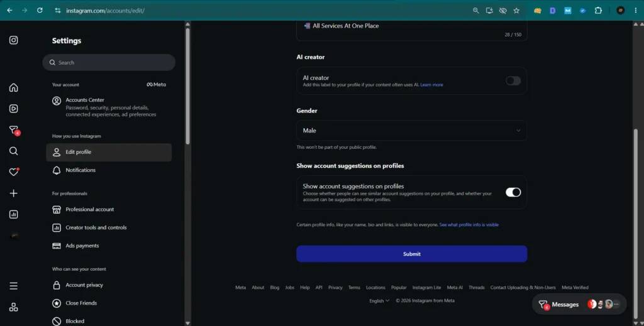Click the Submit button
644x326 pixels.
pyautogui.click(x=411, y=254)
